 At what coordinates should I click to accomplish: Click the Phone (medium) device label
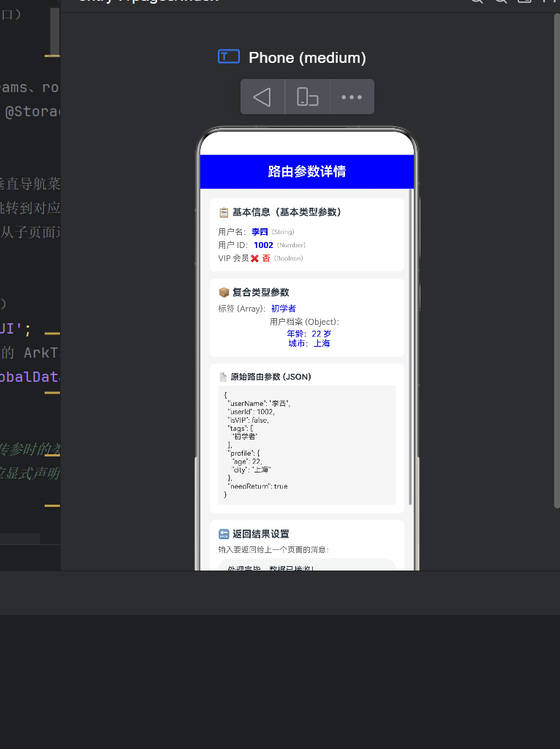pos(307,58)
